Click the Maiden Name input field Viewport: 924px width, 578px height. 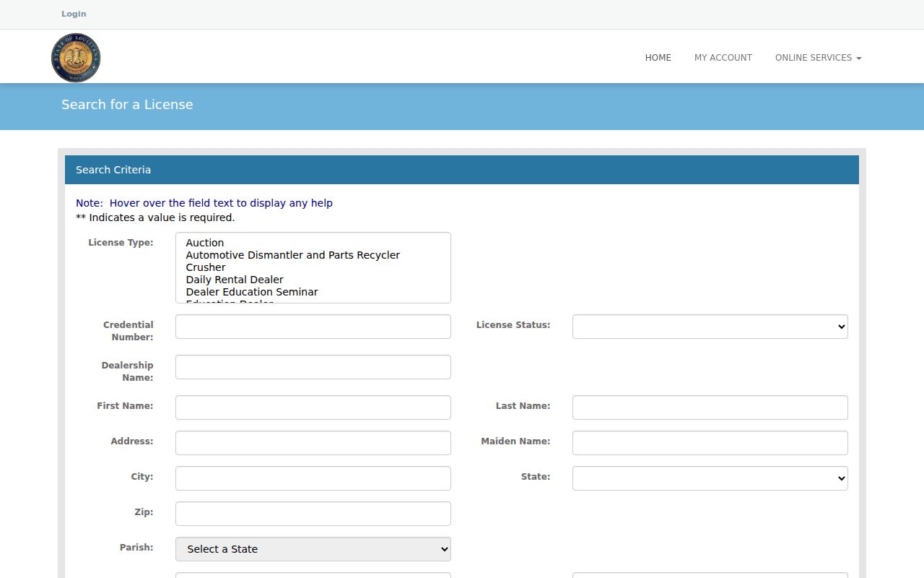pos(710,443)
